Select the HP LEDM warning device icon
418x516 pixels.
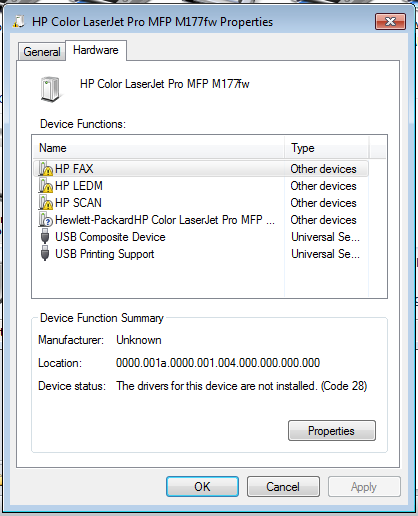tap(46, 185)
